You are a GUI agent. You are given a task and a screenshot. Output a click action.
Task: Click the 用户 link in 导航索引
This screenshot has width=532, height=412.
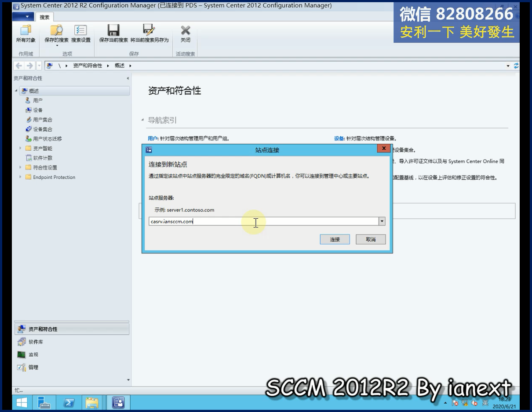tap(152, 138)
